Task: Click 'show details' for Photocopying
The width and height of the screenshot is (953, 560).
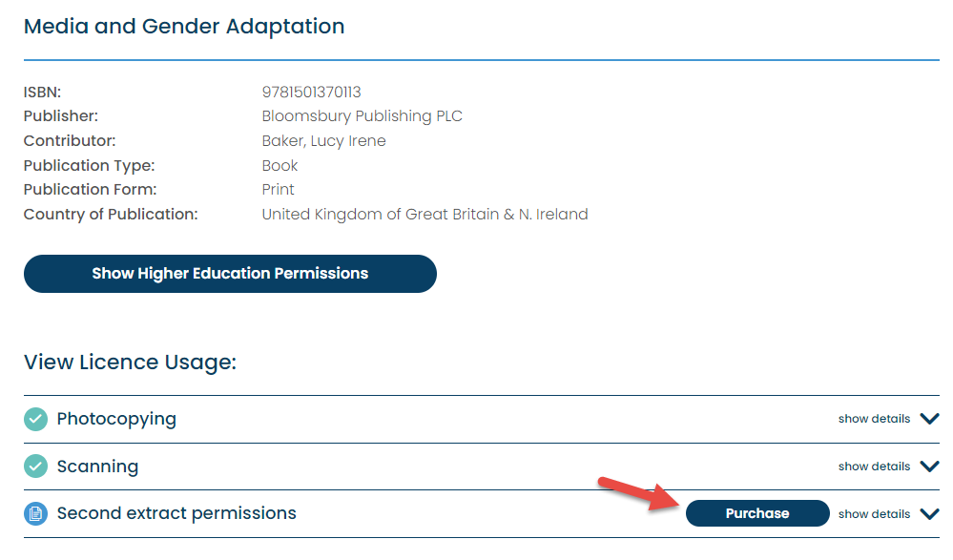Action: point(874,419)
